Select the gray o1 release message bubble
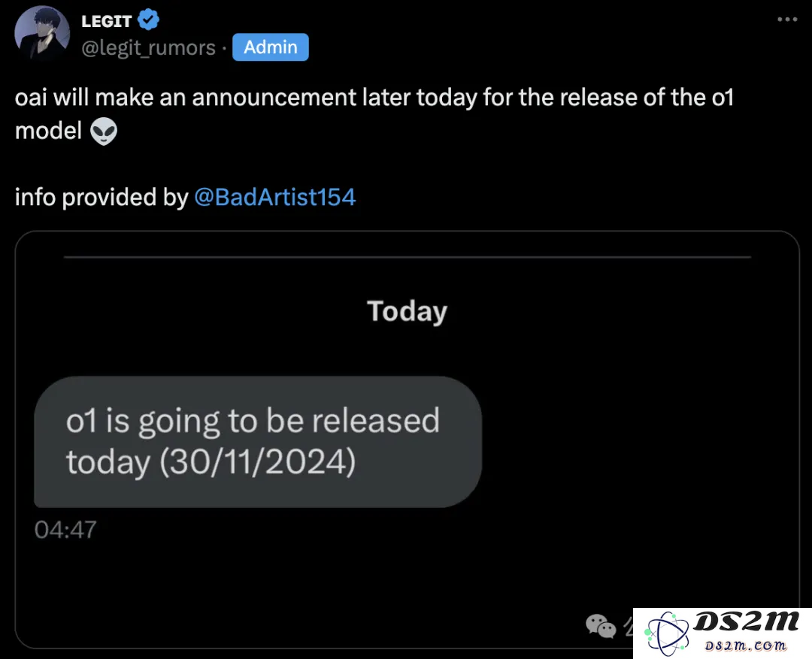This screenshot has height=659, width=812. (258, 442)
